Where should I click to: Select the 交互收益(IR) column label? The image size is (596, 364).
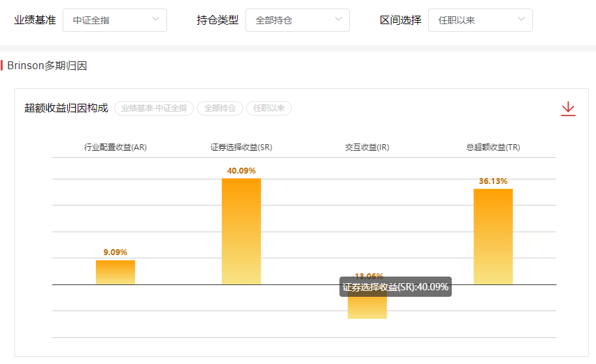click(367, 147)
